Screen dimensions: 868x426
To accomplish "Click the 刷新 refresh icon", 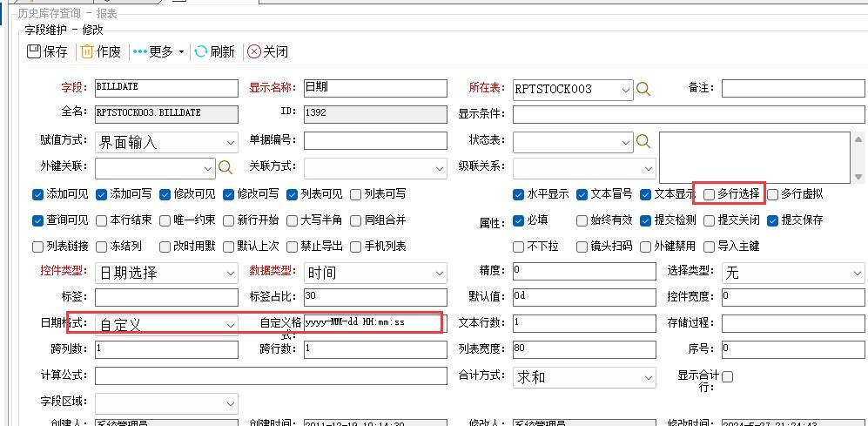I will (x=201, y=51).
